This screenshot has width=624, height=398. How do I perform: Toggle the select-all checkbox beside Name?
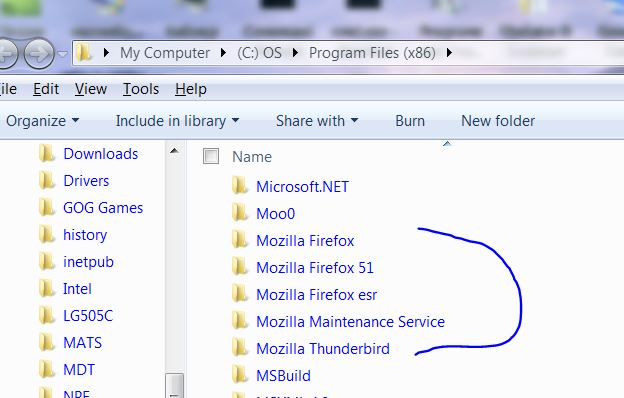[211, 156]
